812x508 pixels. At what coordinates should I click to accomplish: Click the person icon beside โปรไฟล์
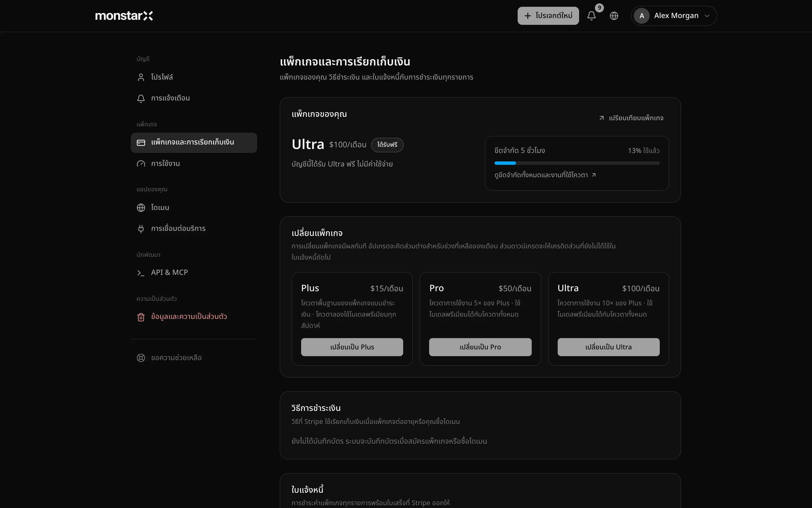(x=141, y=77)
